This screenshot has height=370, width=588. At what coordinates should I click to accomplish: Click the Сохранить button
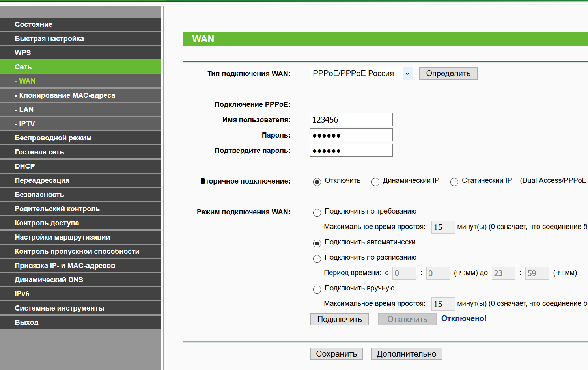point(336,354)
